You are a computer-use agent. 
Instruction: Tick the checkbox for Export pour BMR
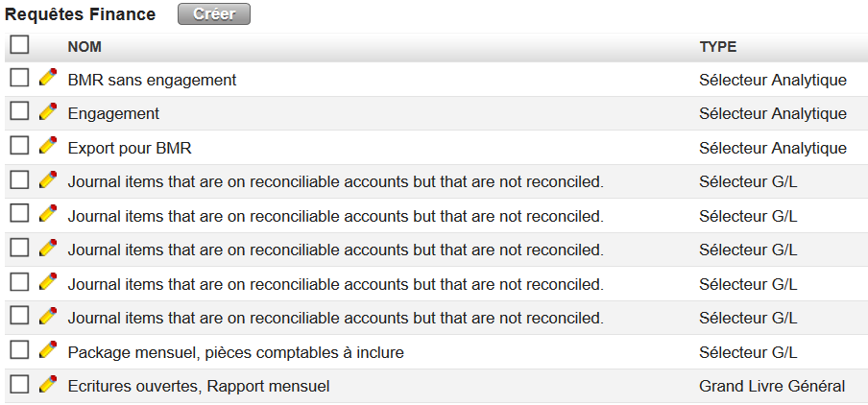(x=19, y=146)
